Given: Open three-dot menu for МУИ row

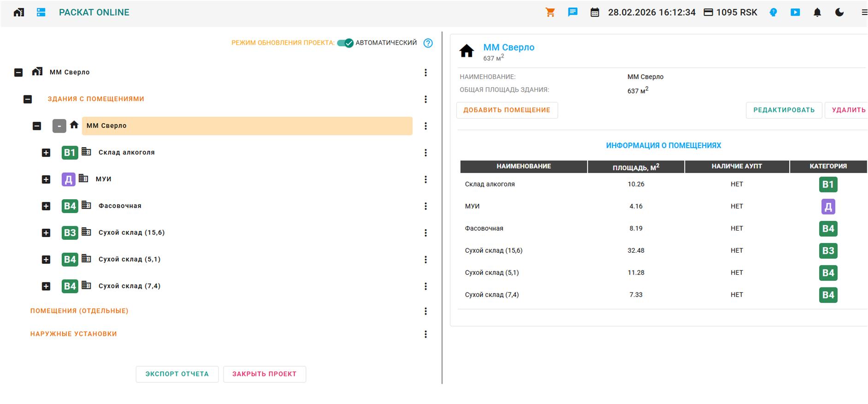Looking at the screenshot, I should pyautogui.click(x=425, y=179).
